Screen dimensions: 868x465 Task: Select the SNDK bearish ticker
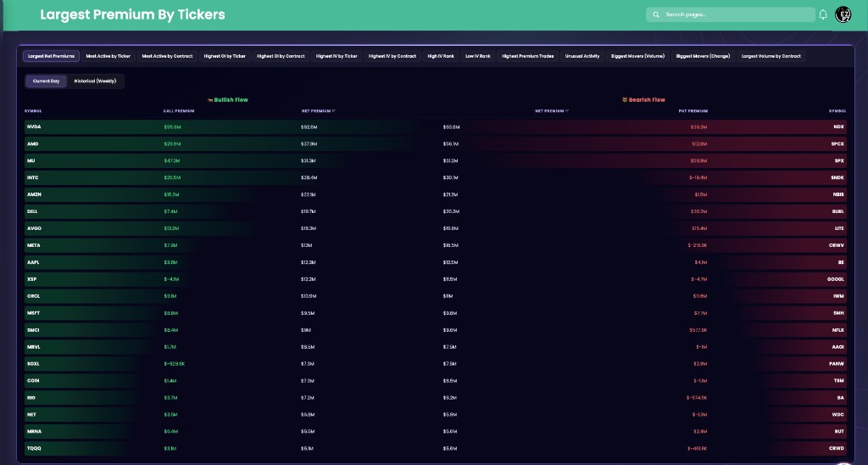pyautogui.click(x=837, y=178)
